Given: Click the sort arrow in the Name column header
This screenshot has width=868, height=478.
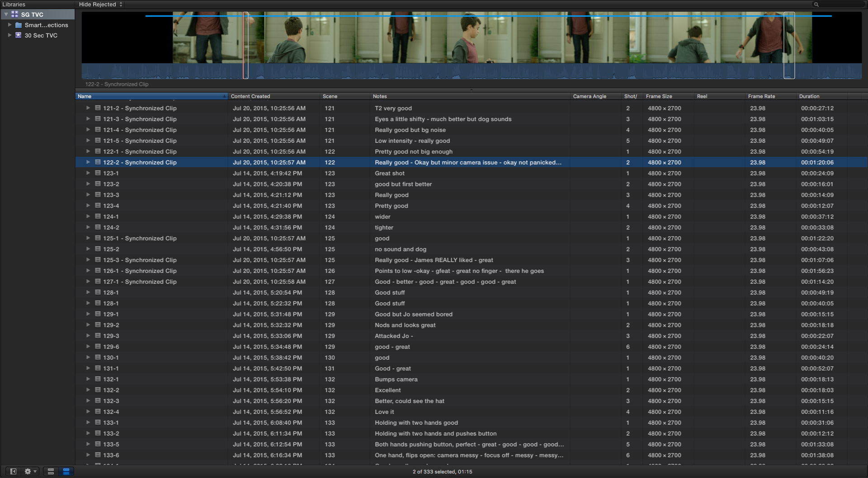Looking at the screenshot, I should tap(224, 96).
